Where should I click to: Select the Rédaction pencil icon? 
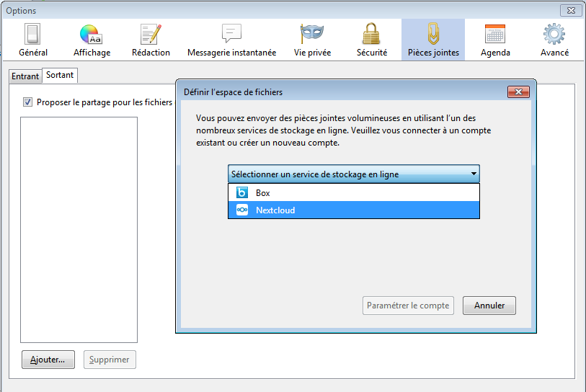click(x=151, y=34)
